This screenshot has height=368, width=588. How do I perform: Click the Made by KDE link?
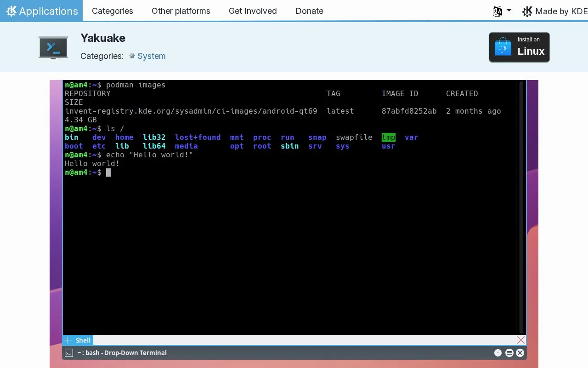555,11
